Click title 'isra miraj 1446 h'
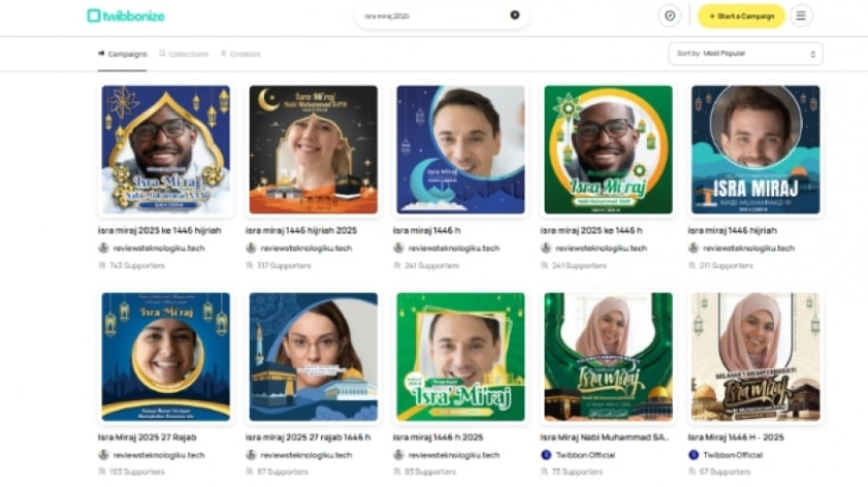 [426, 230]
